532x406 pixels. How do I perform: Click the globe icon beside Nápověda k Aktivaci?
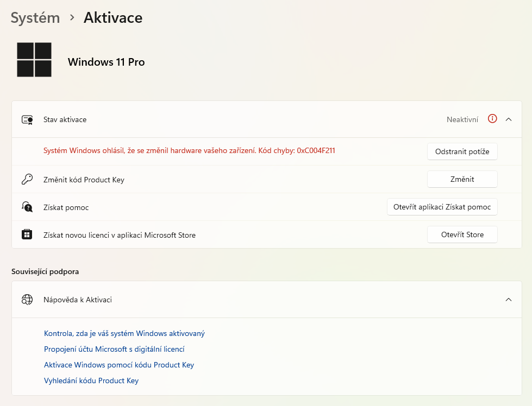[x=27, y=300]
